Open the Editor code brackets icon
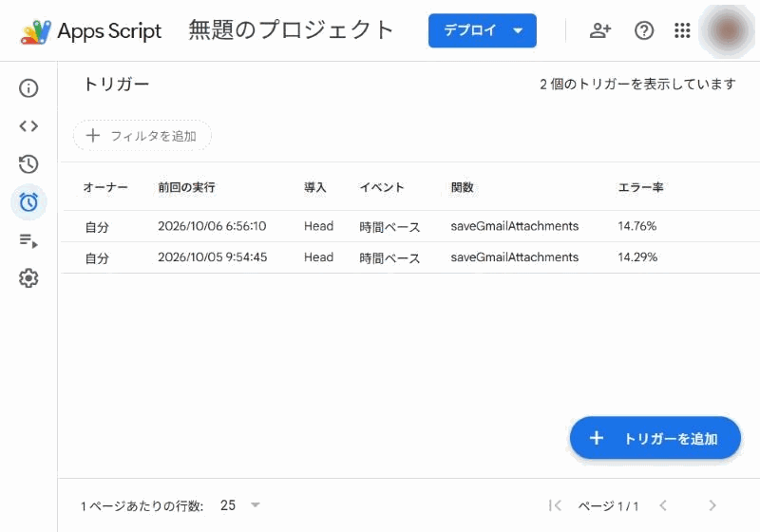 (28, 126)
